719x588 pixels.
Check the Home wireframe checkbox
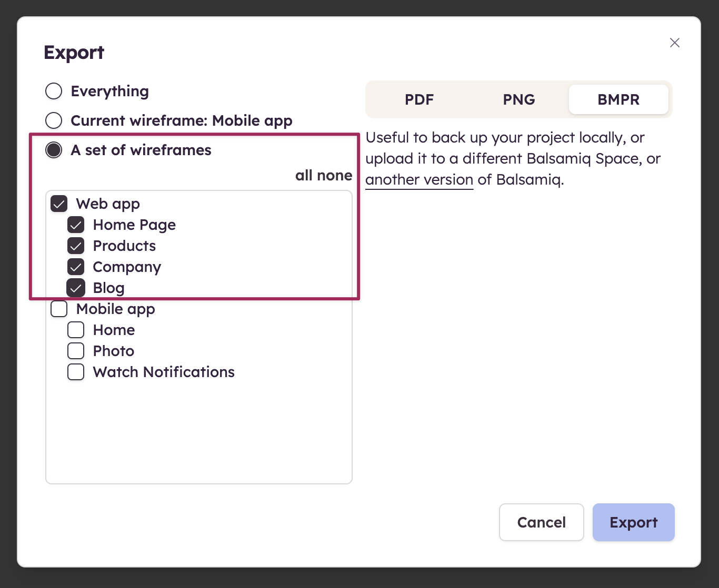point(76,330)
